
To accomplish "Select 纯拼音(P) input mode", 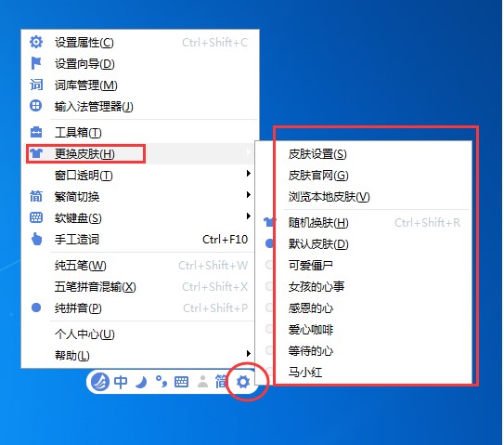I will [139, 308].
